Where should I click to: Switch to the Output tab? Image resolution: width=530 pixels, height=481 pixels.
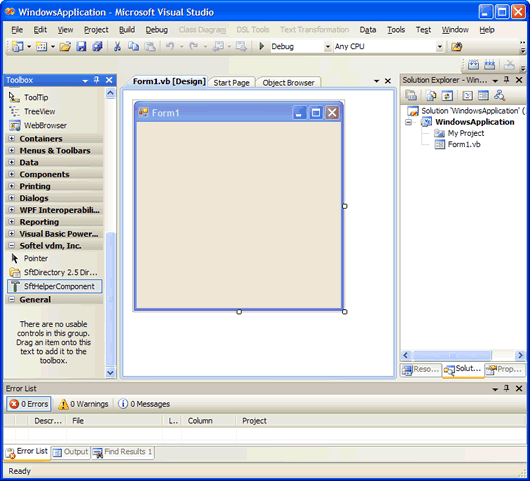[71, 452]
